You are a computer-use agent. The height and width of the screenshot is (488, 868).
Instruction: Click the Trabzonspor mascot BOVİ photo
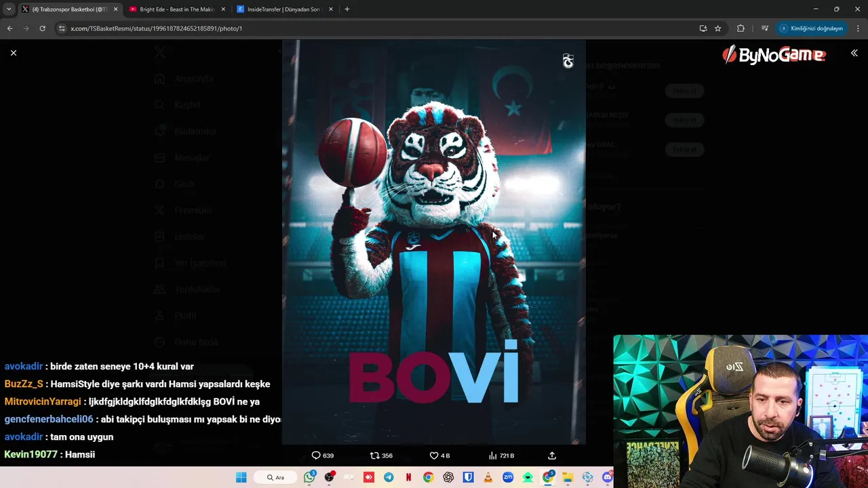pyautogui.click(x=434, y=242)
